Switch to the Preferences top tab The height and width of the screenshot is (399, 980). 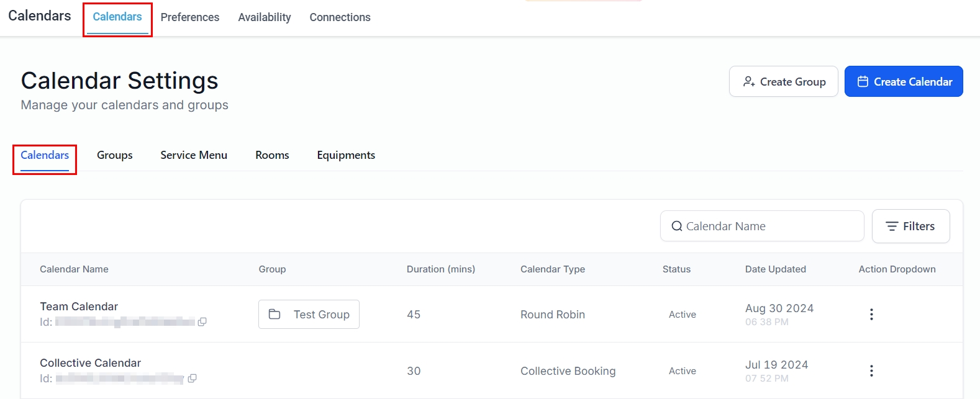pyautogui.click(x=189, y=17)
